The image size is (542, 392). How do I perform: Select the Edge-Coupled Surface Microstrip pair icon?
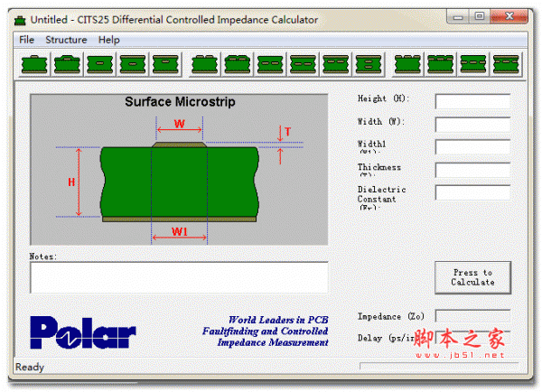205,64
